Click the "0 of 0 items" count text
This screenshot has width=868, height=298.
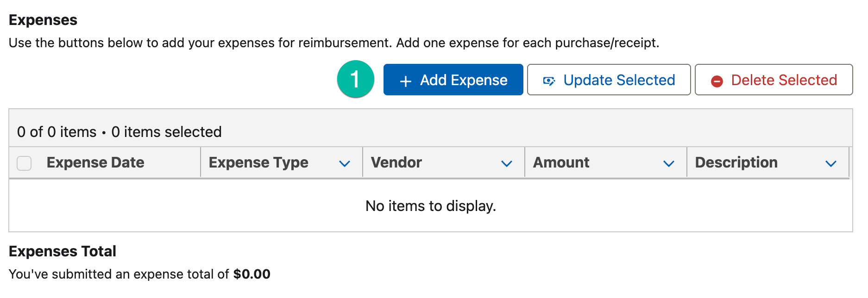point(57,132)
